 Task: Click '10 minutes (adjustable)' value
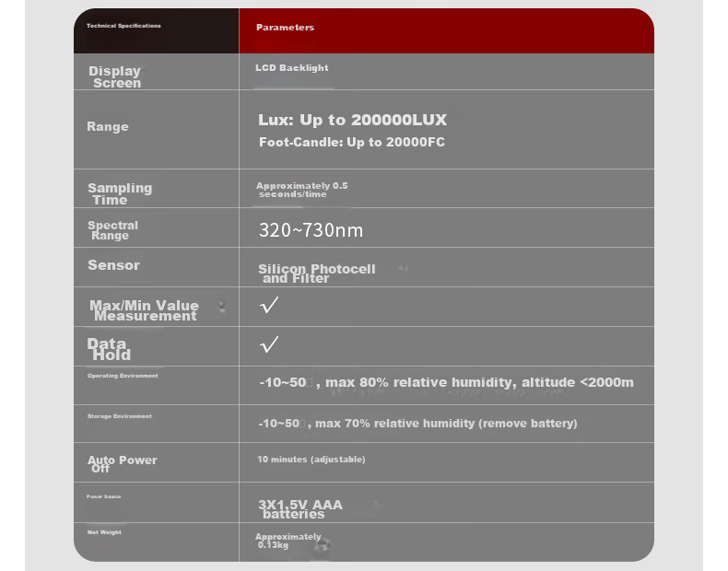pyautogui.click(x=311, y=460)
